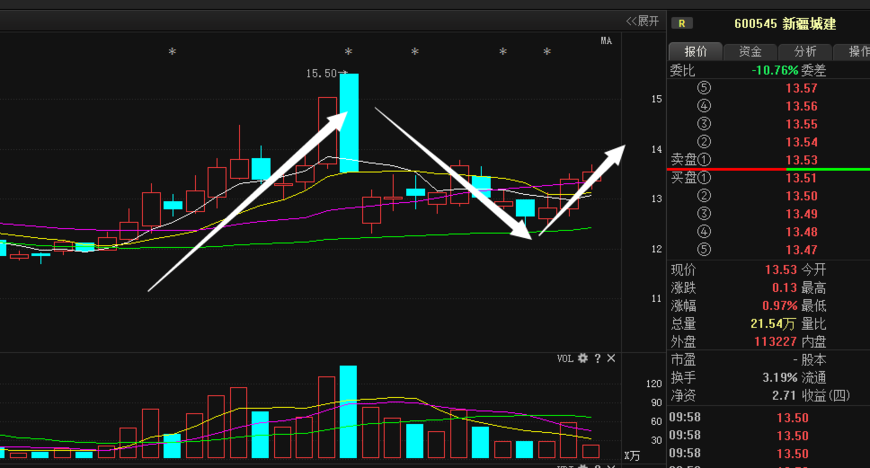The width and height of the screenshot is (870, 468).
Task: Click sell level three price 13.55
Action: [x=801, y=124]
